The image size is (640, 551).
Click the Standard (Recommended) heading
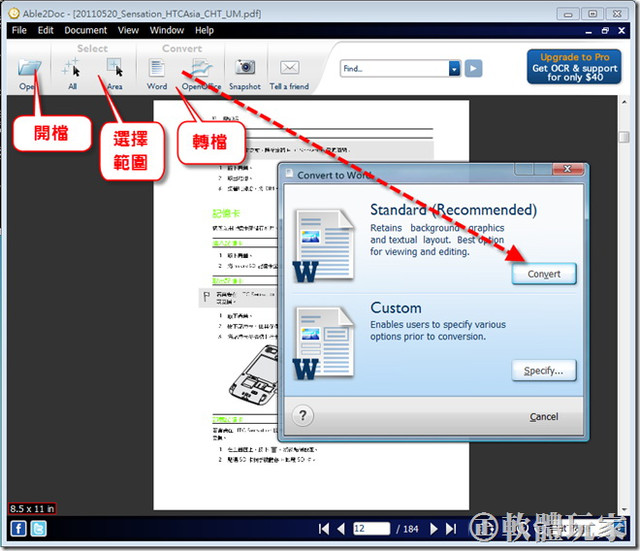(x=453, y=210)
